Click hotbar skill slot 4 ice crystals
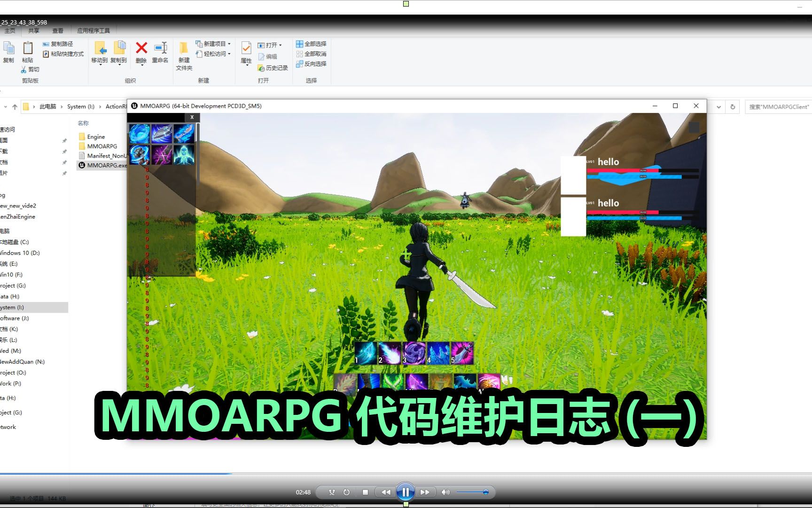Image resolution: width=812 pixels, height=508 pixels. coord(438,353)
